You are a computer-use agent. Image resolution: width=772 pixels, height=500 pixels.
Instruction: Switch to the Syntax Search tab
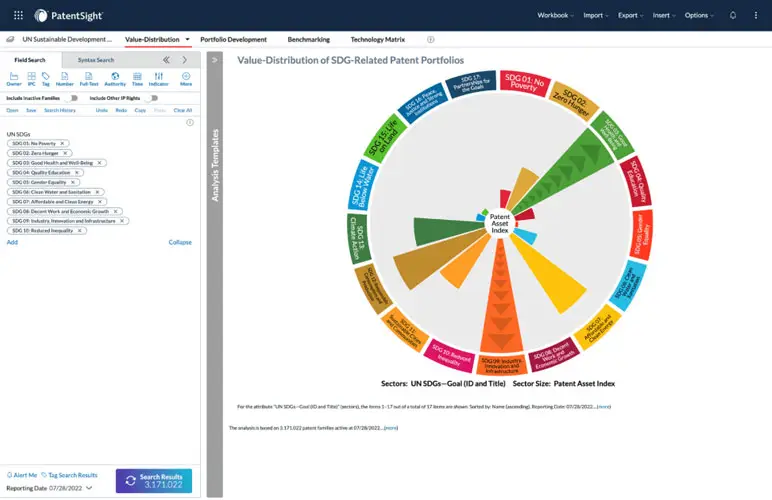96,60
